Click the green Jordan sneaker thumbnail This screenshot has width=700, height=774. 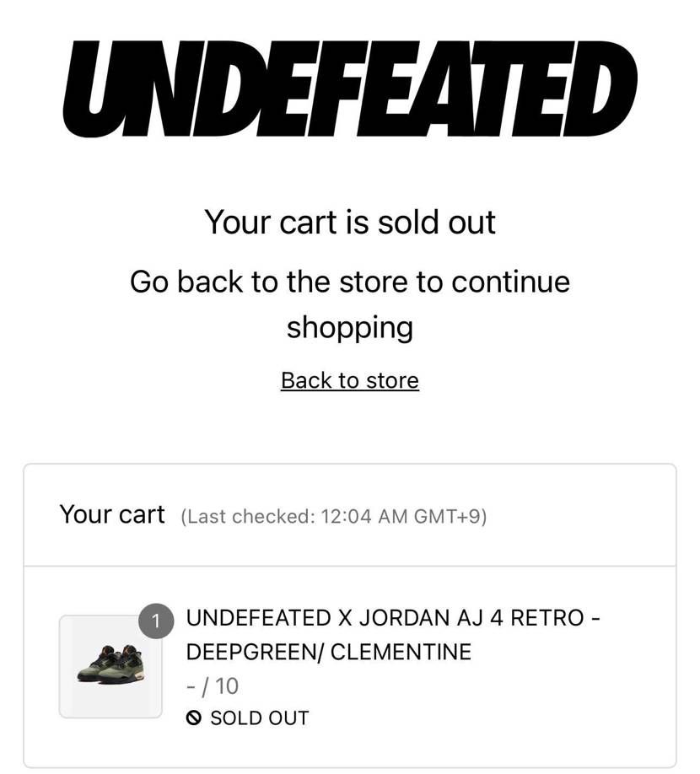110,666
